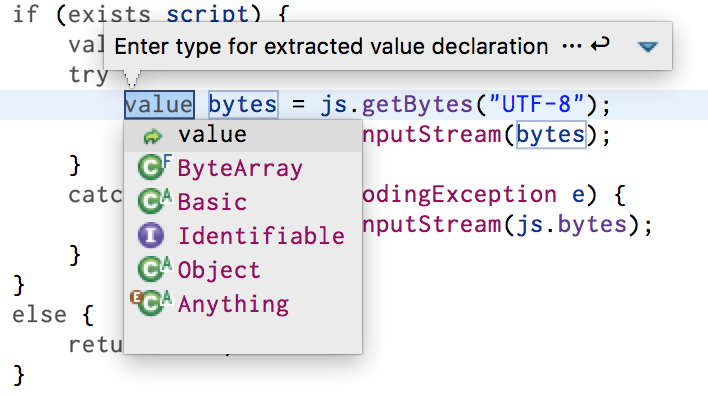Click the Basic abstract class icon
Image resolution: width=708 pixels, height=396 pixels.
pos(154,201)
